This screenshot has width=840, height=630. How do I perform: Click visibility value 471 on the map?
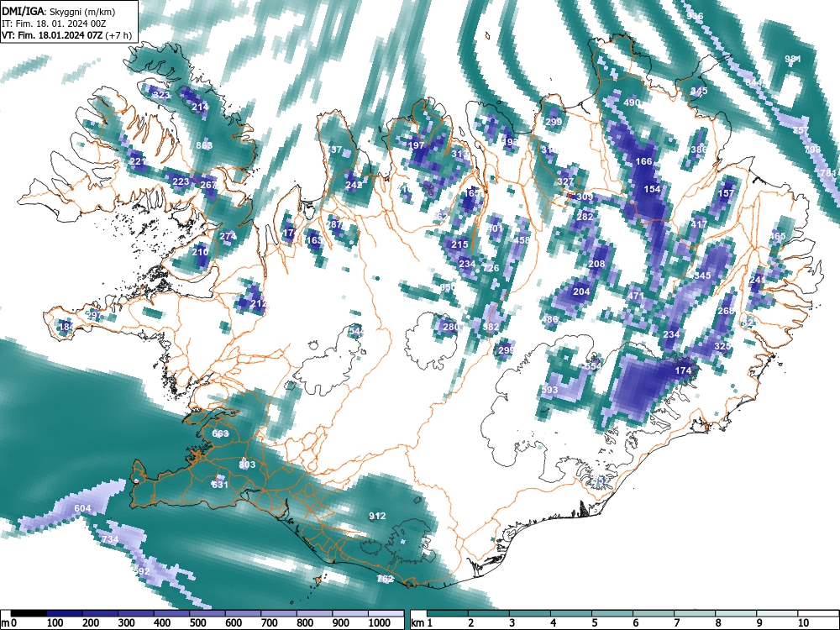635,296
